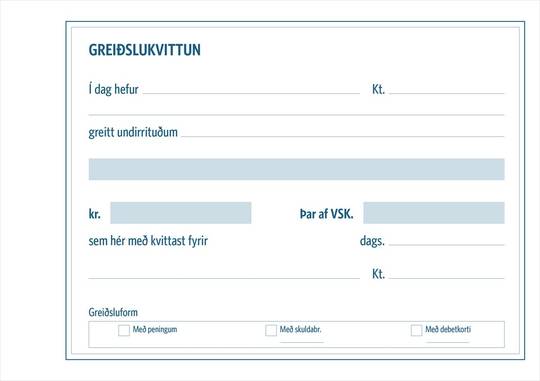Image resolution: width=540 pixels, height=381 pixels.
Task: Click the line after greitt undirrituðum
Action: tap(343, 136)
